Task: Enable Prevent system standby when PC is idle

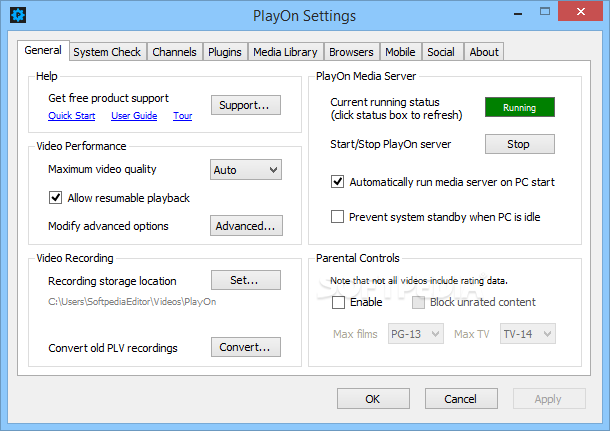Action: pyautogui.click(x=337, y=216)
